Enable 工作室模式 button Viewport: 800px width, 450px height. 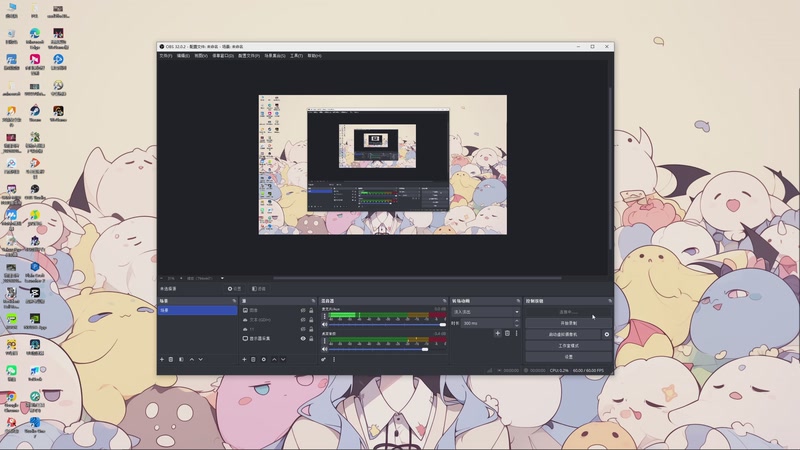pos(568,345)
